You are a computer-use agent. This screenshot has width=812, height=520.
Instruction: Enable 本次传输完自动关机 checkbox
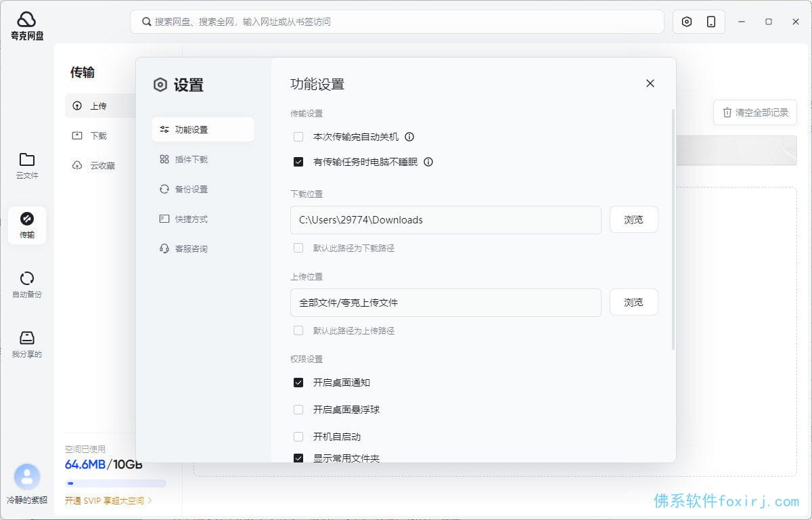tap(298, 137)
